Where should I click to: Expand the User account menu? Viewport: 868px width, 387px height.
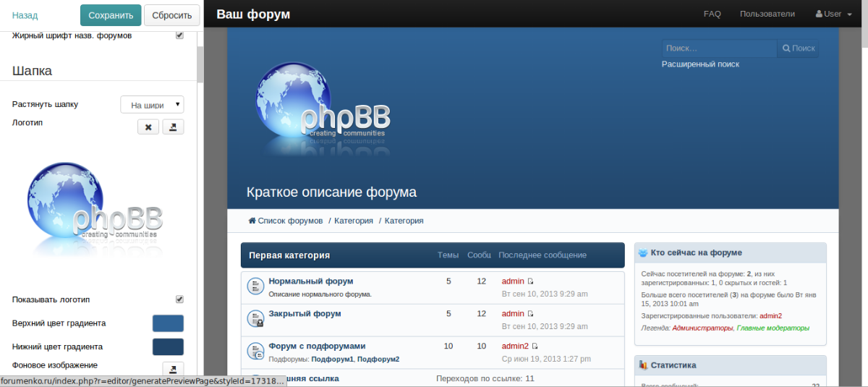(x=834, y=14)
